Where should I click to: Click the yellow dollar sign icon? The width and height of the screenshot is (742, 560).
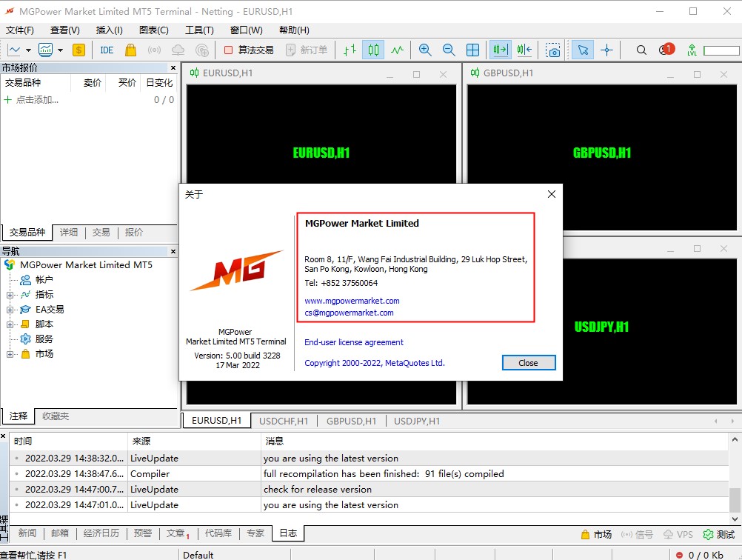pyautogui.click(x=78, y=50)
